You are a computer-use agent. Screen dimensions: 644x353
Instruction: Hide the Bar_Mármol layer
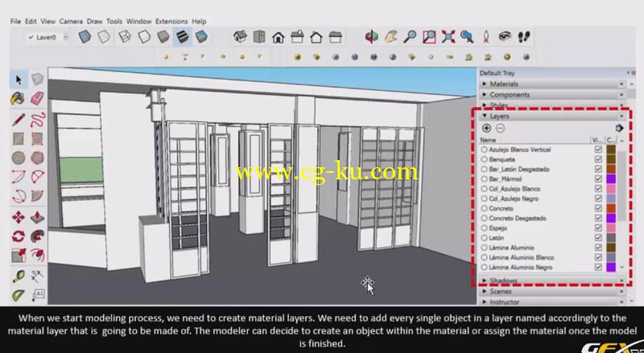tap(598, 179)
